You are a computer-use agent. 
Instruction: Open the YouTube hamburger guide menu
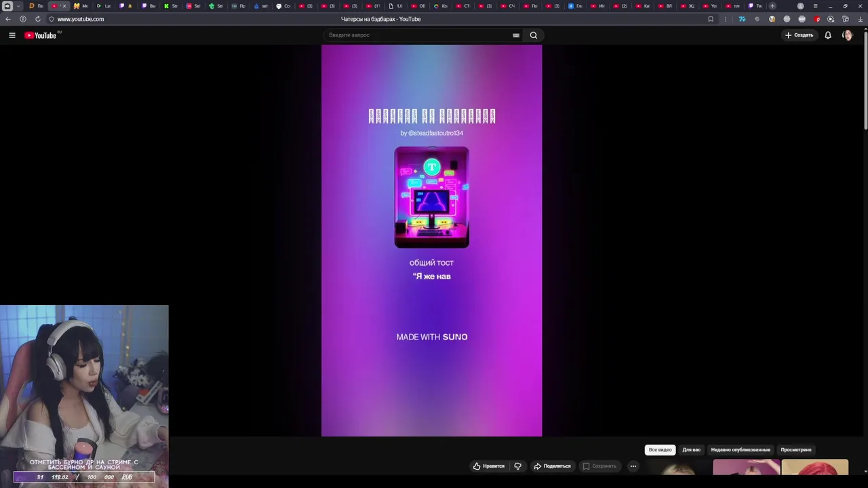click(x=12, y=35)
